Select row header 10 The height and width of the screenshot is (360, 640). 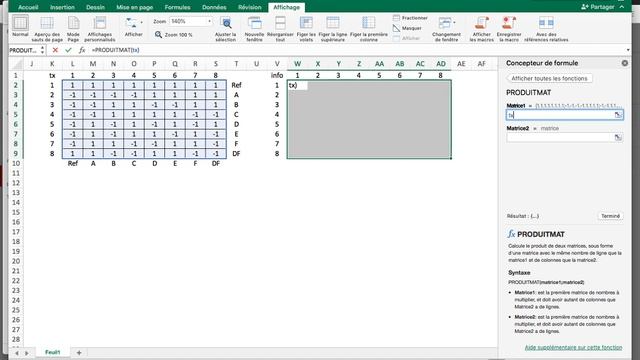point(16,163)
